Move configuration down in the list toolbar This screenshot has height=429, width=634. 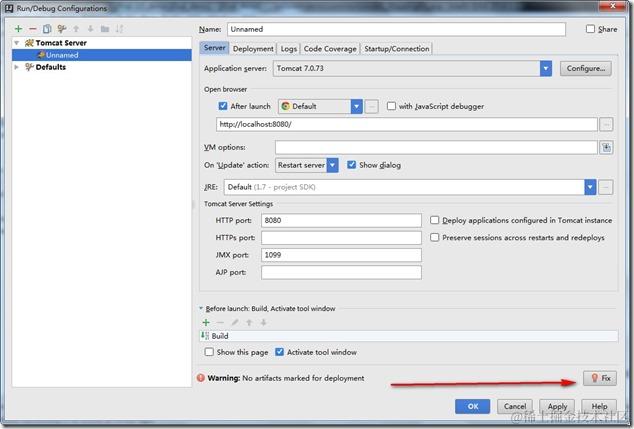(90, 29)
